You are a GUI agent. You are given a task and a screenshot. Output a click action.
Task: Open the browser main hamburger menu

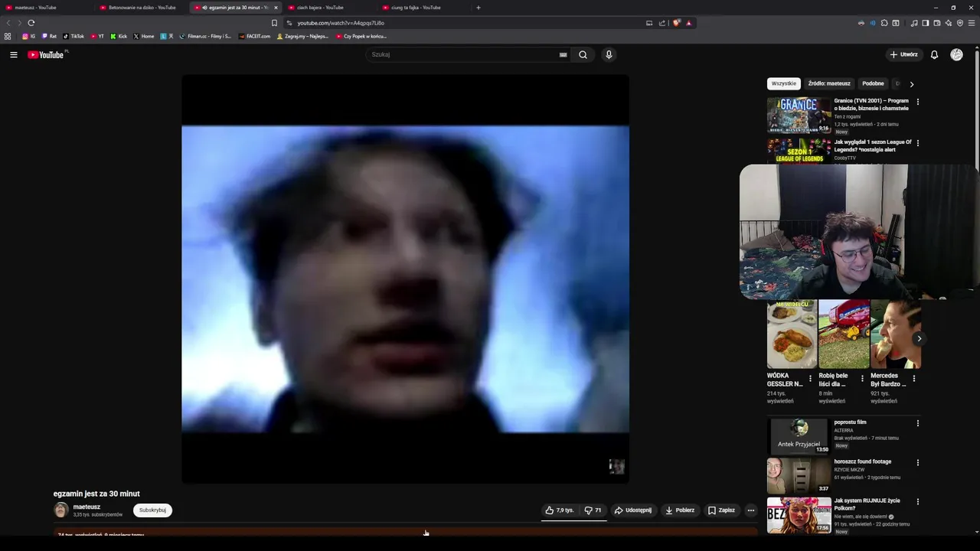click(x=971, y=23)
